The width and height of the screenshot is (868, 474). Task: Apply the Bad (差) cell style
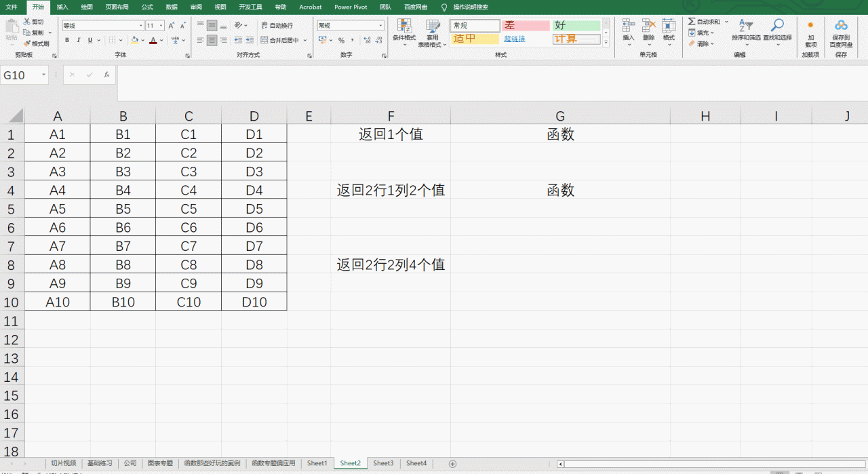click(526, 26)
